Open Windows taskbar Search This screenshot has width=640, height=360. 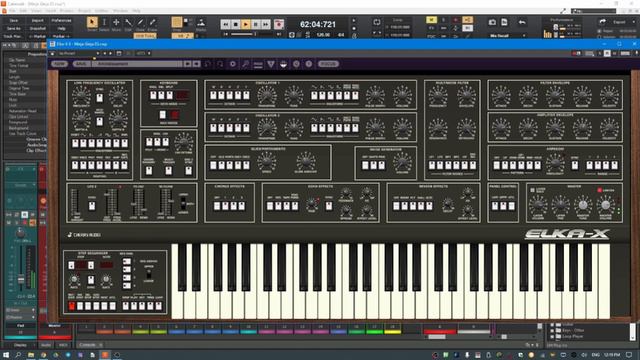(18, 355)
